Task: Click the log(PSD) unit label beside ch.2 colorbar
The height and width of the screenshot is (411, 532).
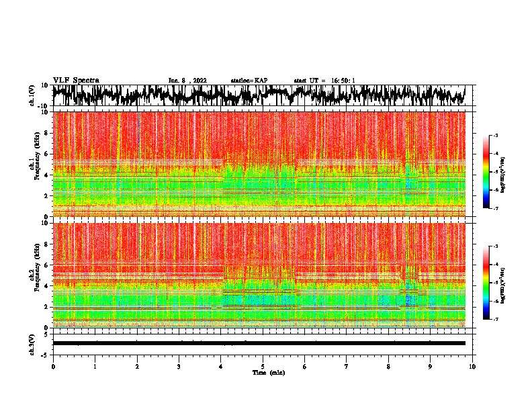Action: (503, 285)
